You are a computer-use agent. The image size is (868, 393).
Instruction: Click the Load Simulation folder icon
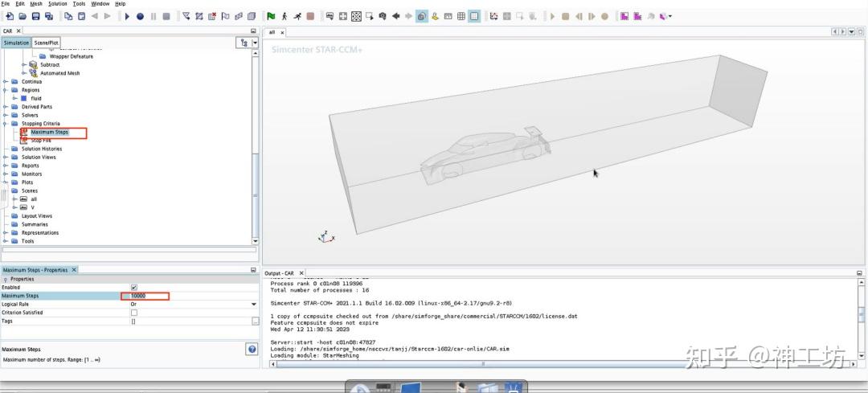click(x=23, y=16)
